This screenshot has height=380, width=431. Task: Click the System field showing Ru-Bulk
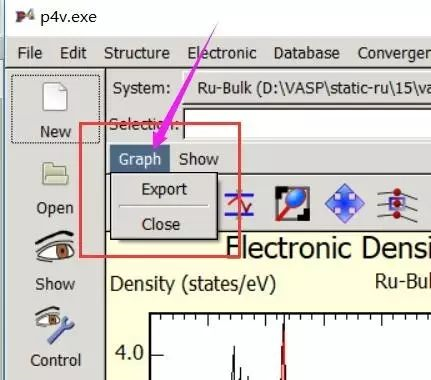pos(307,88)
